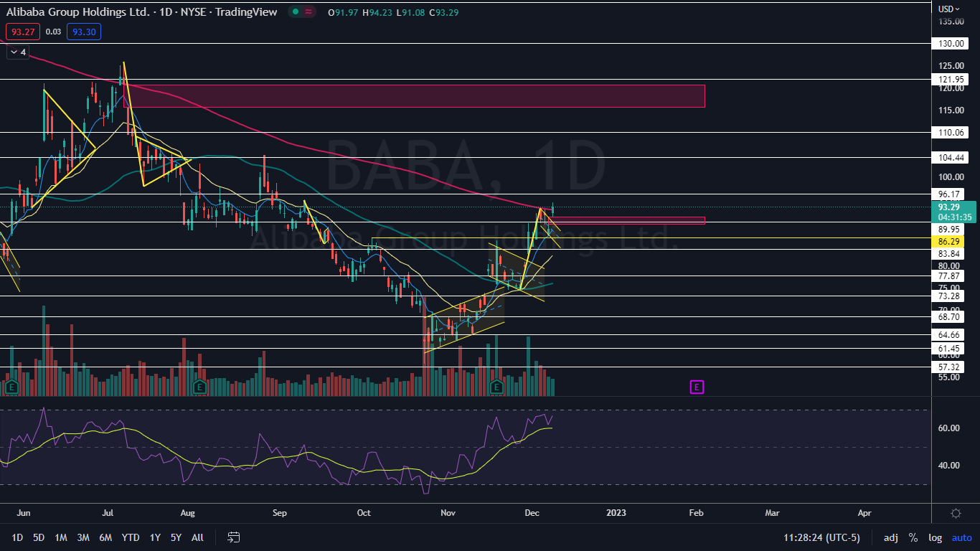The width and height of the screenshot is (980, 551).
Task: Select the YTD time range
Action: click(131, 537)
